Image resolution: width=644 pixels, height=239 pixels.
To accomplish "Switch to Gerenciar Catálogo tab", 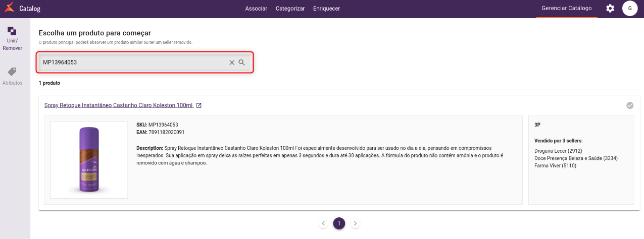I will click(567, 9).
